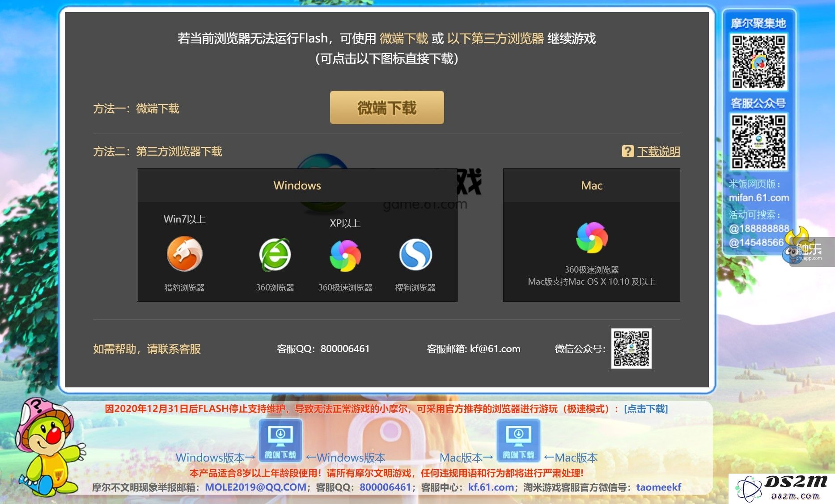Image resolution: width=835 pixels, height=504 pixels.
Task: Click the 触乐 chuapp.com logo
Action: pos(809,252)
